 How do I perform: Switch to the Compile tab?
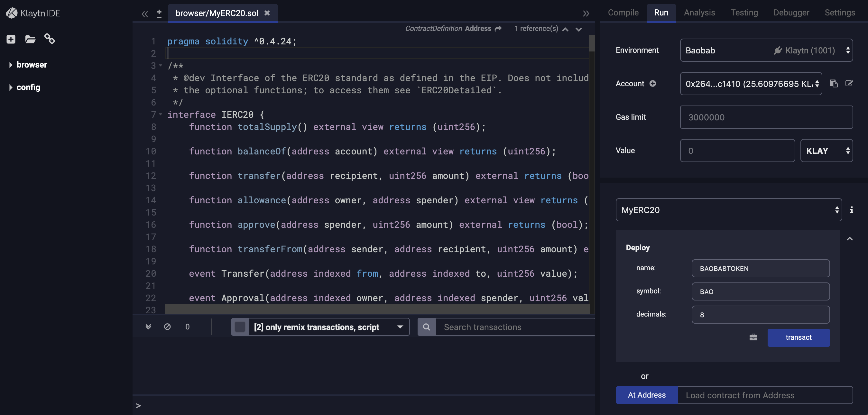623,13
